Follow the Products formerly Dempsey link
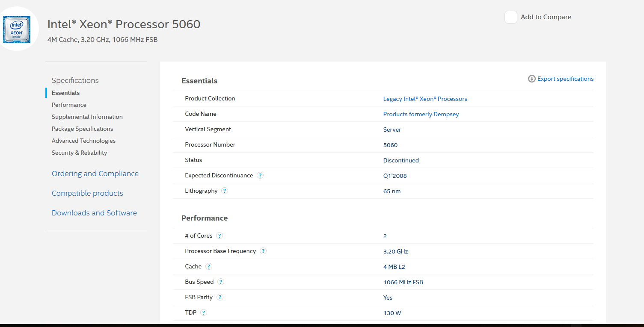 (x=421, y=114)
